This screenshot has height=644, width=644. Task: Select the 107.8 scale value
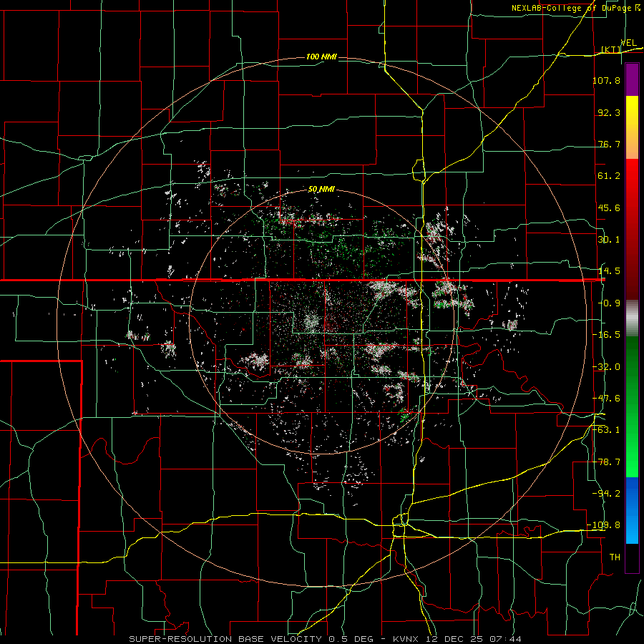[607, 80]
